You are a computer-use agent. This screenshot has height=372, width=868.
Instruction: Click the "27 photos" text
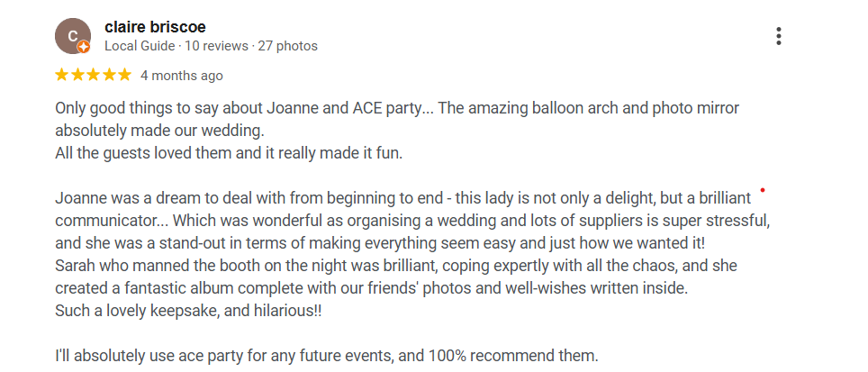coord(288,46)
